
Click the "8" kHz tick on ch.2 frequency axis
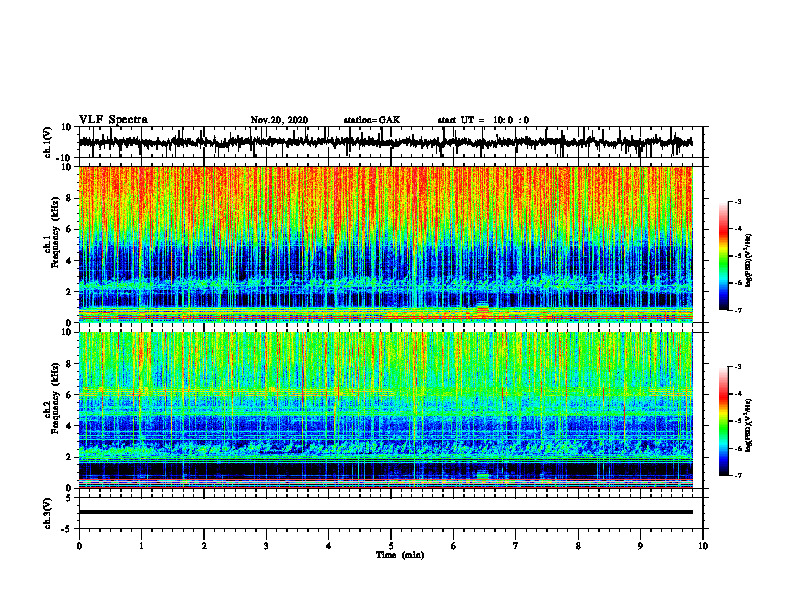click(x=69, y=364)
